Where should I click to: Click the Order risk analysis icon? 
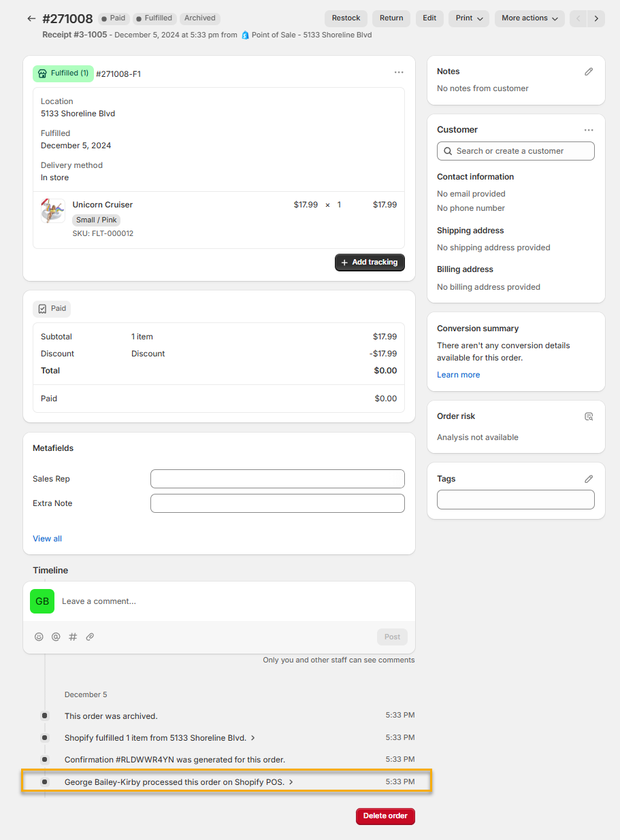[x=589, y=416]
